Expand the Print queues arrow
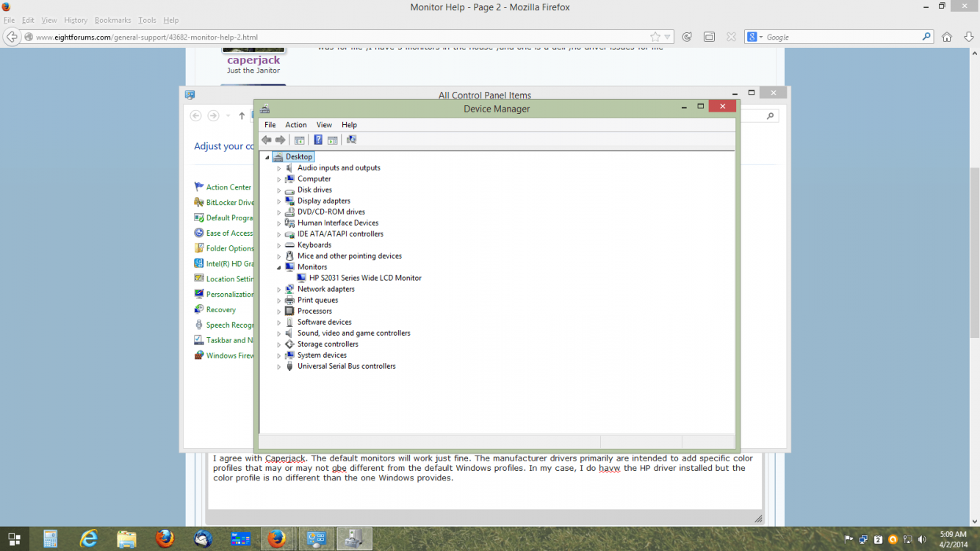 (279, 300)
